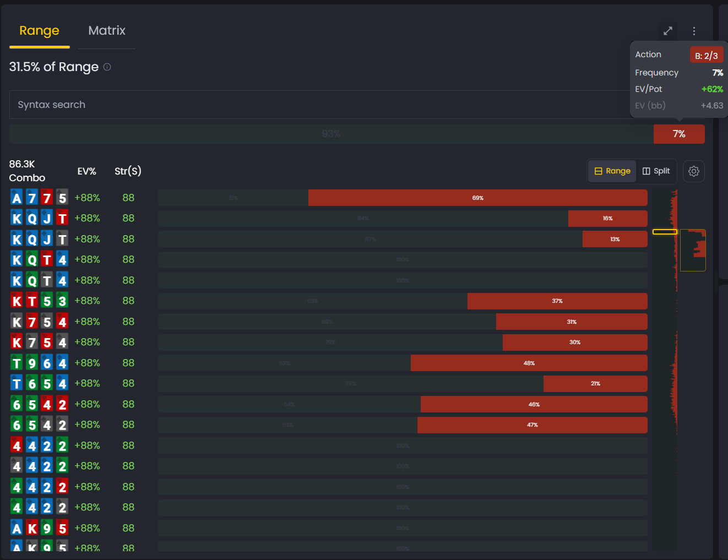Click the fullscreen expand arrows icon

[667, 31]
